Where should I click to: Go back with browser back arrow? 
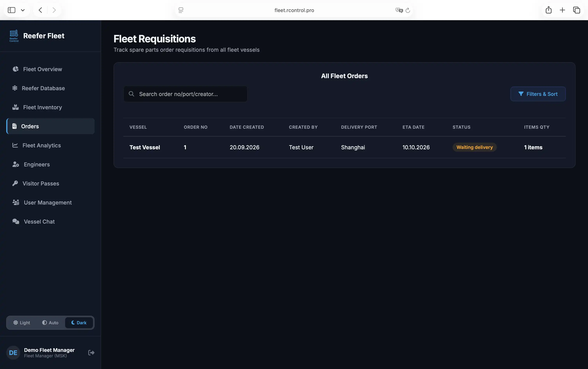[x=40, y=10]
